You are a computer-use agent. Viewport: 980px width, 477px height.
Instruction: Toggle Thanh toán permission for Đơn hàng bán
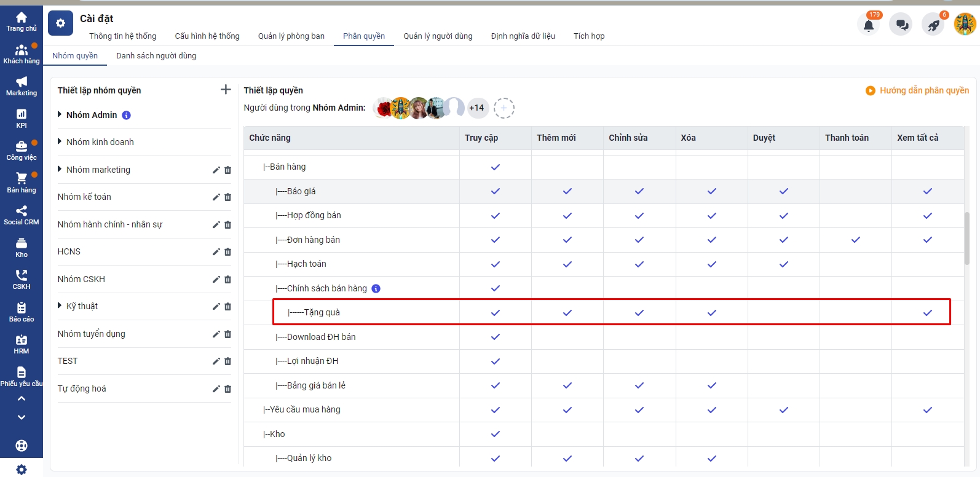tap(855, 240)
